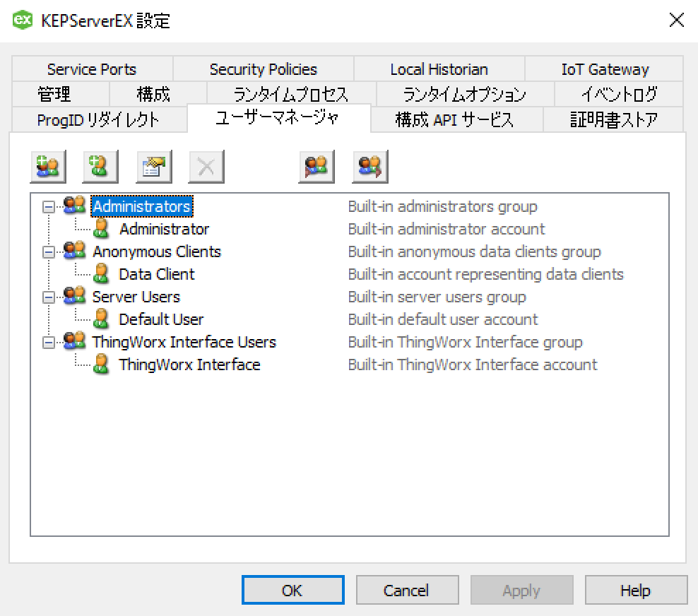Click the Export User Information icon
Screen dimensions: 698x616
click(370, 167)
